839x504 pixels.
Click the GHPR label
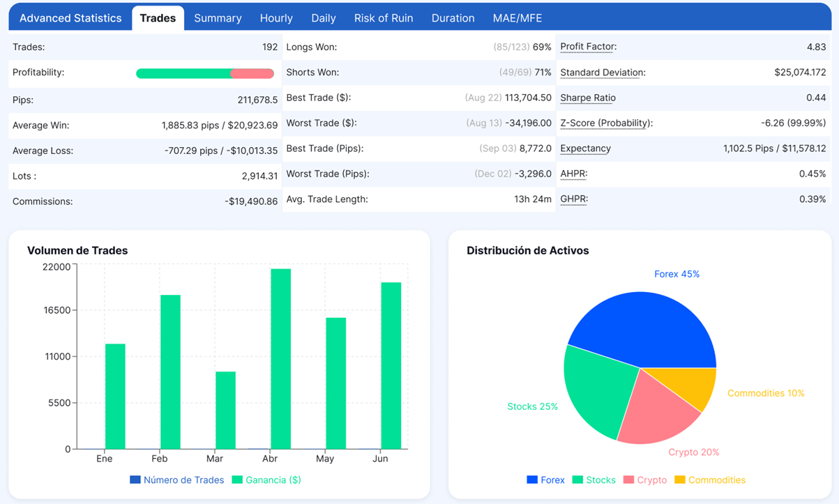point(574,199)
